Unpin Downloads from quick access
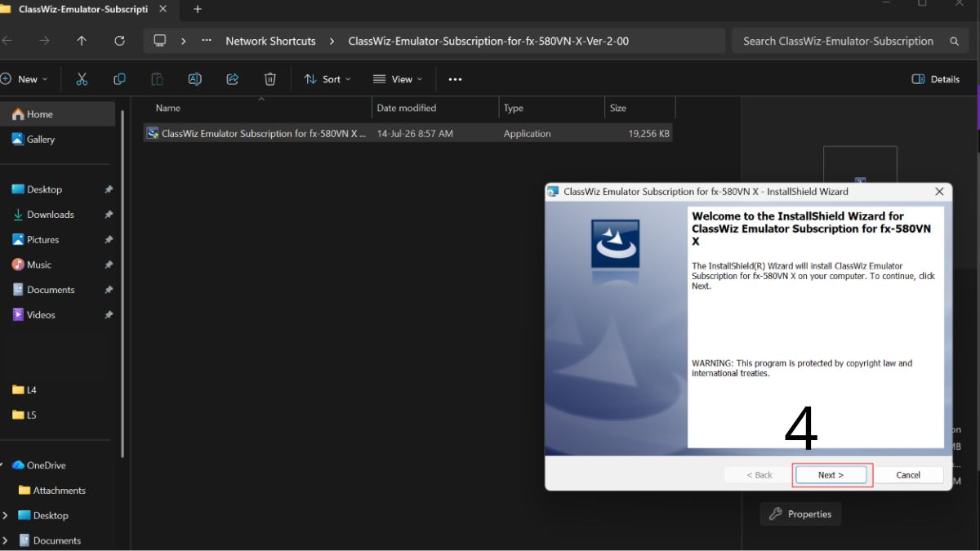Screen dimensions: 980x551 pyautogui.click(x=109, y=215)
